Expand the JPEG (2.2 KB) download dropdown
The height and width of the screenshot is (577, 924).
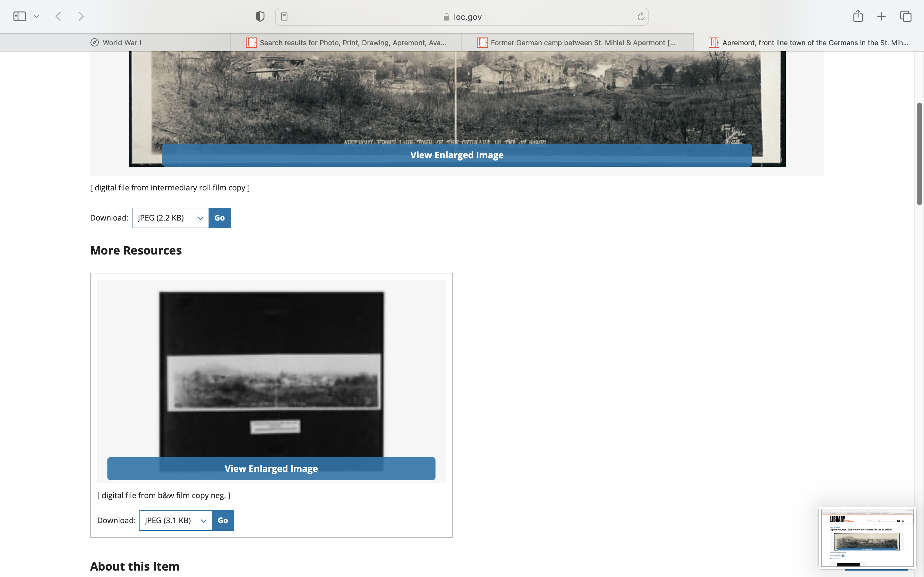[170, 218]
